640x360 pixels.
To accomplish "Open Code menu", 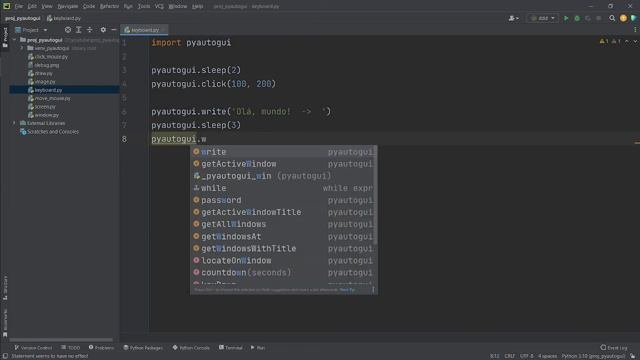I will 89,6.
